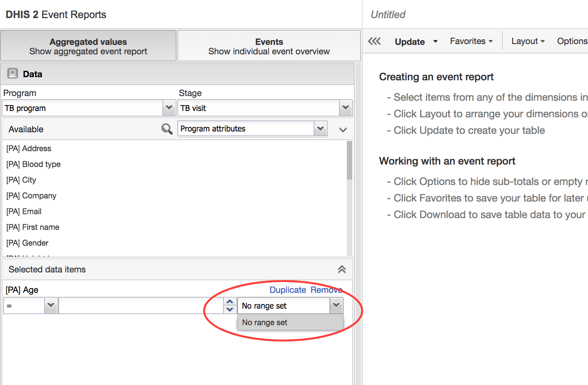Open the Stage dropdown showing TB visit
This screenshot has height=385, width=588.
(346, 108)
